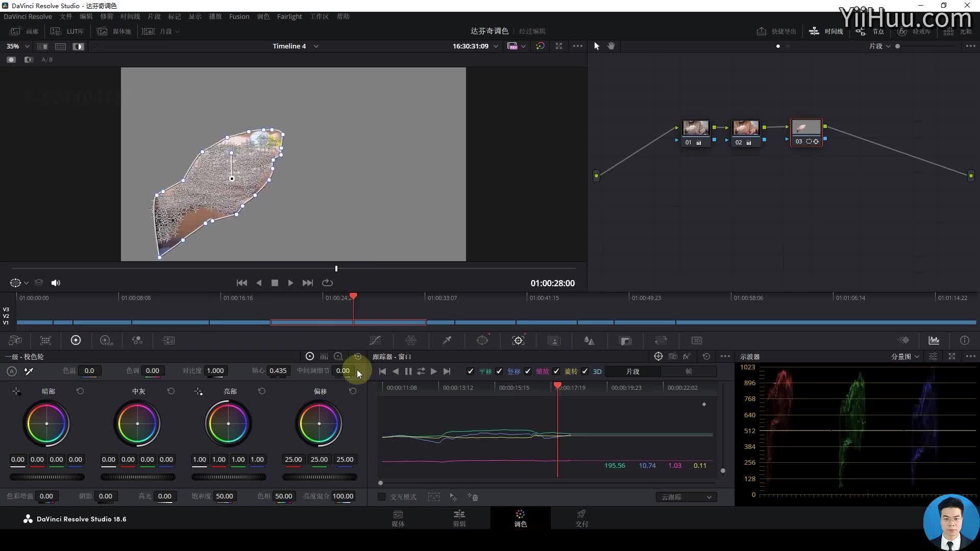This screenshot has width=980, height=551.
Task: Show the Scopes panel icon
Action: (934, 340)
